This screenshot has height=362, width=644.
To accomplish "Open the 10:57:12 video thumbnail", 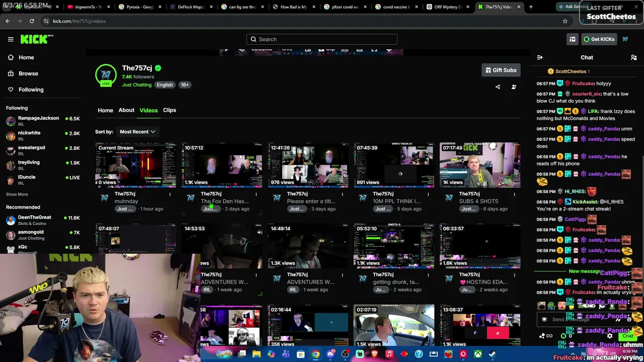I will 222,165.
